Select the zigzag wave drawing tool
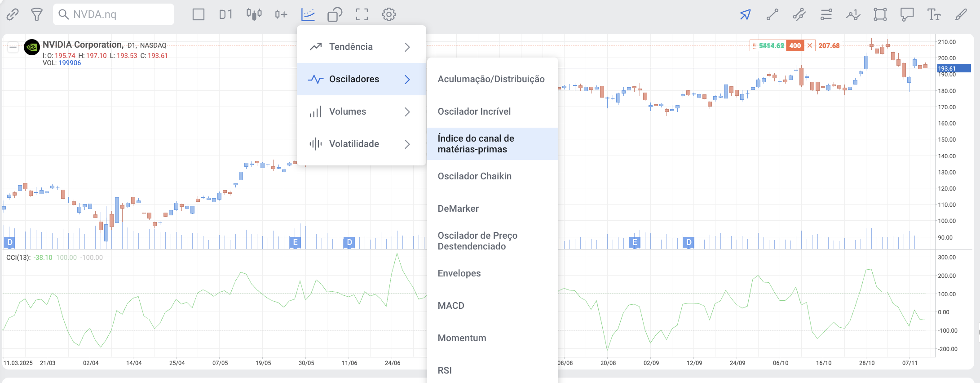The width and height of the screenshot is (980, 383). [853, 14]
